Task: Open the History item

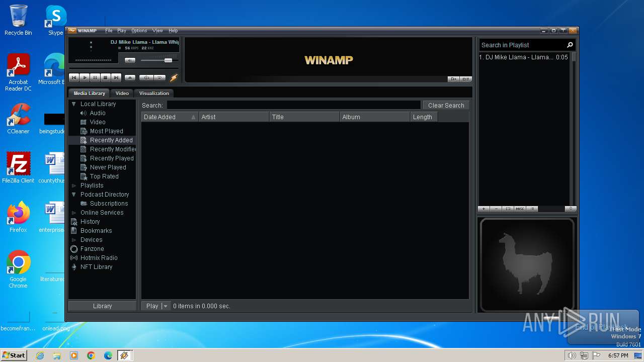Action: click(90, 222)
